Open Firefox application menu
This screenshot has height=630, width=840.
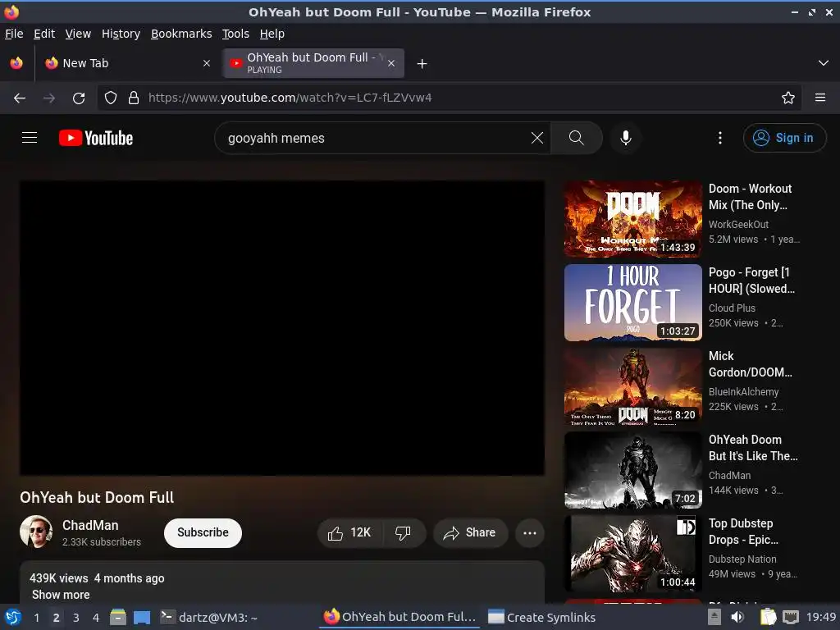[819, 98]
